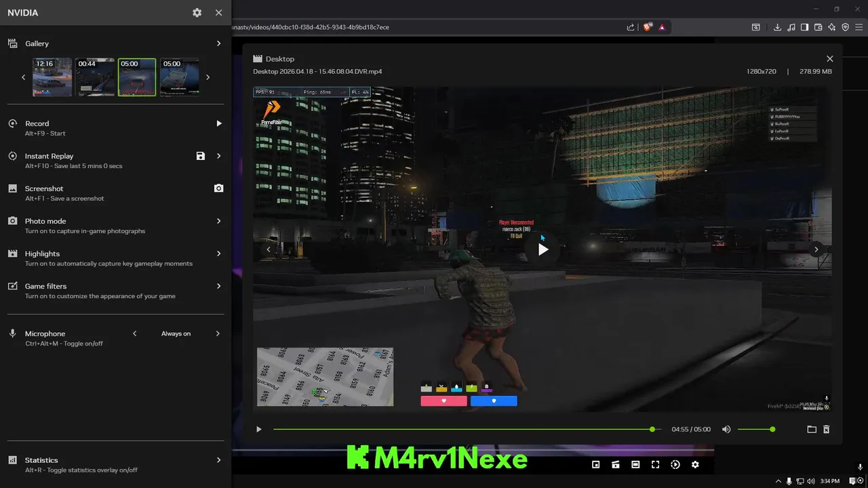The image size is (868, 488).
Task: Open Photo mode options
Action: (218, 221)
